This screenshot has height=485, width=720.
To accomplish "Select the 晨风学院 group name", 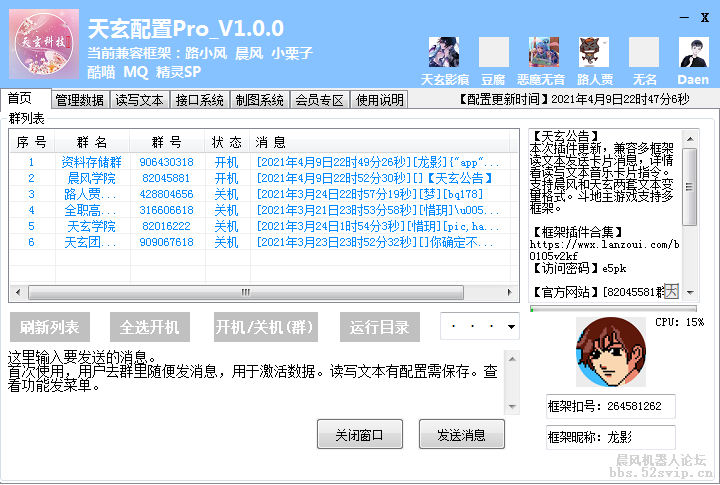I will (x=92, y=178).
